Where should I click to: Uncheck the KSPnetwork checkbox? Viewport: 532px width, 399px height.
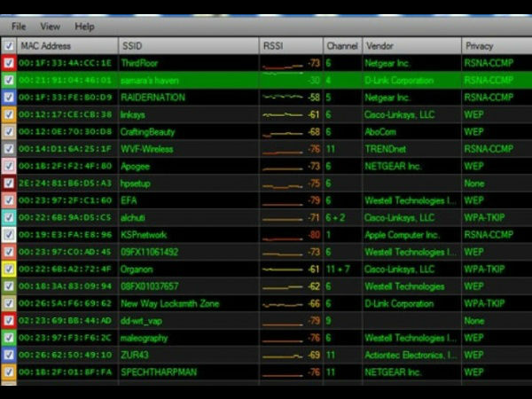pos(9,235)
